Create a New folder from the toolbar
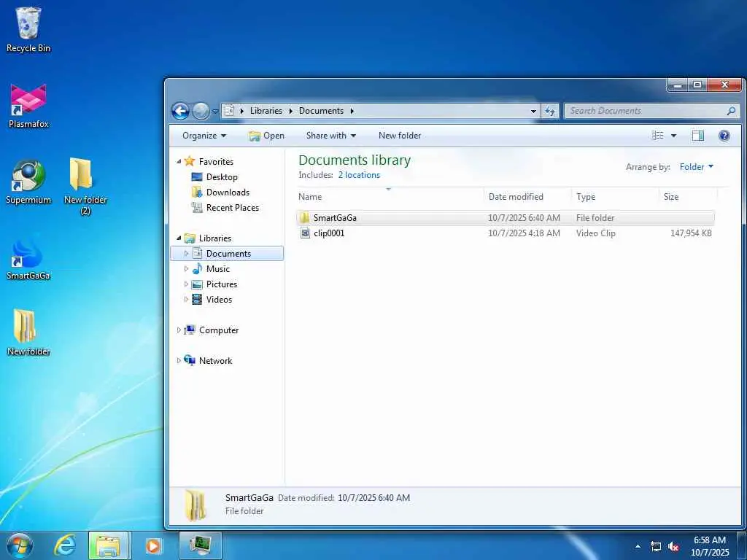This screenshot has height=560, width=747. click(x=400, y=136)
